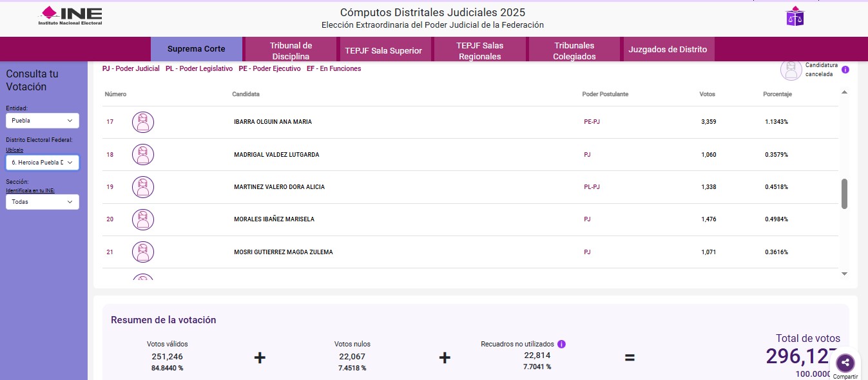Click the Ubícalo link
The height and width of the screenshot is (380, 868).
tap(14, 150)
